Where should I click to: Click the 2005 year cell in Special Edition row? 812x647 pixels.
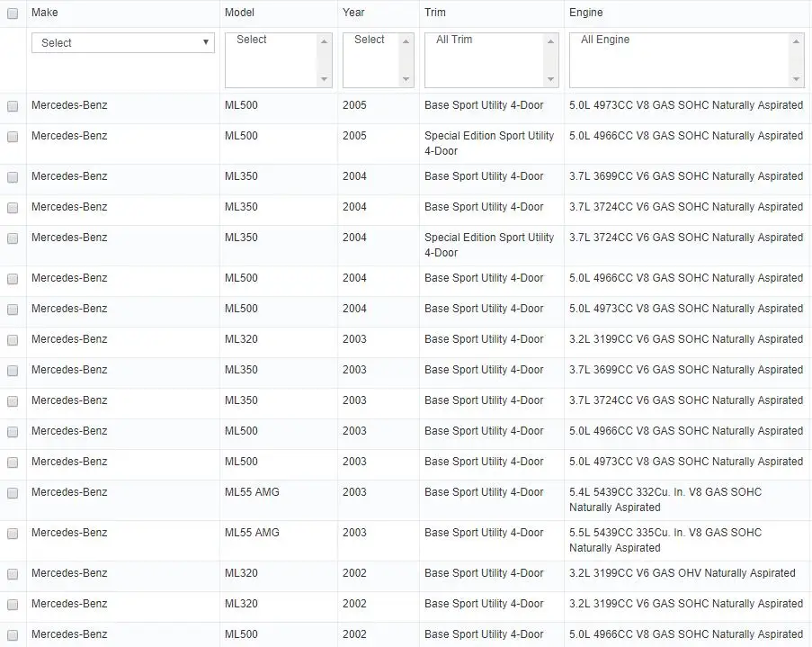click(354, 136)
